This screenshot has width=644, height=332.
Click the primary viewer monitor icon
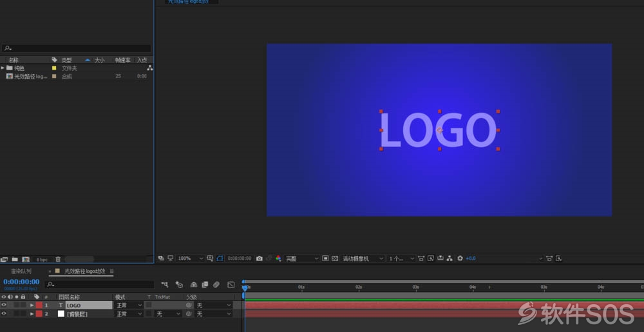(x=171, y=258)
